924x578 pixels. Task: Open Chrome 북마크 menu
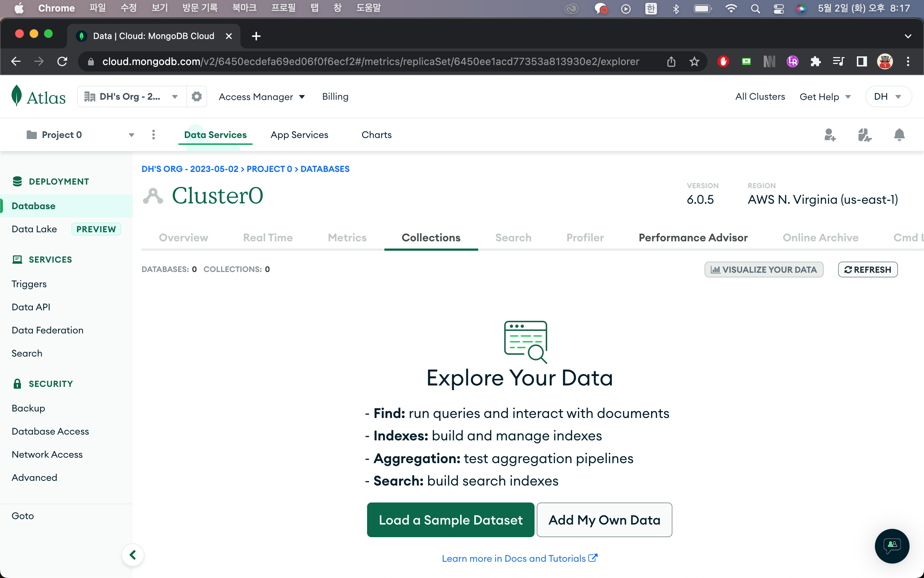[x=244, y=8]
